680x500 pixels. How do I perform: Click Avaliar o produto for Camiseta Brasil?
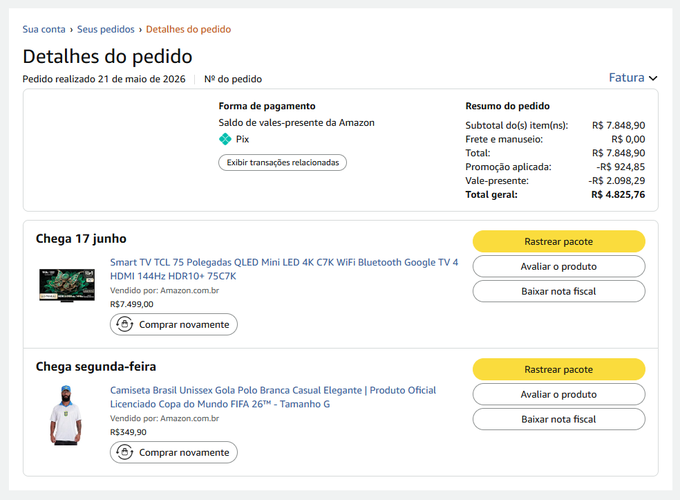(559, 394)
